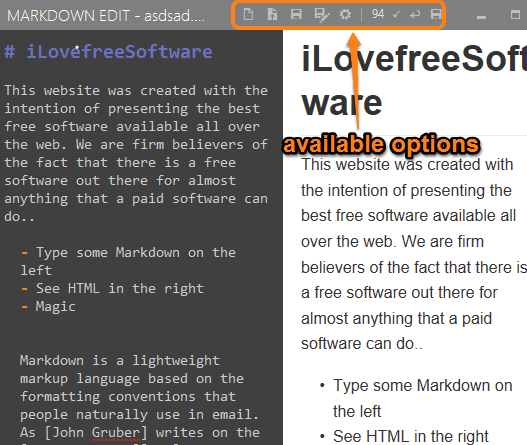This screenshot has height=445, width=527.
Task: Click the preview line 'This website was created with'
Action: coord(407,165)
